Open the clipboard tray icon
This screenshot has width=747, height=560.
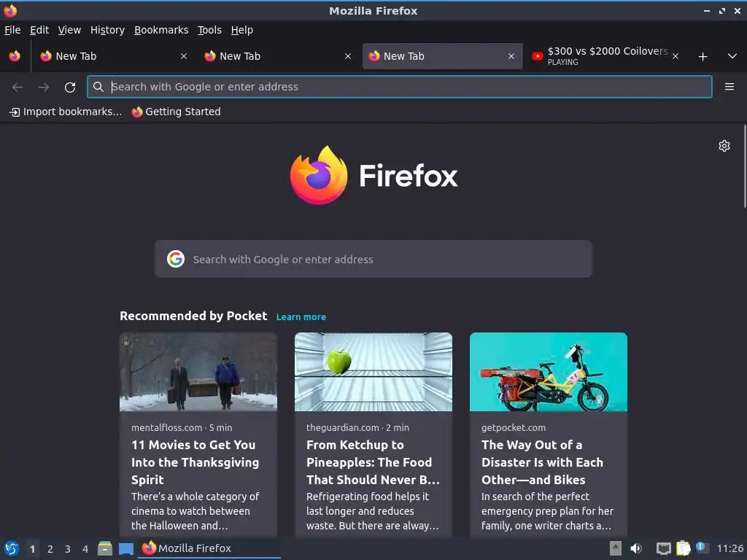683,548
